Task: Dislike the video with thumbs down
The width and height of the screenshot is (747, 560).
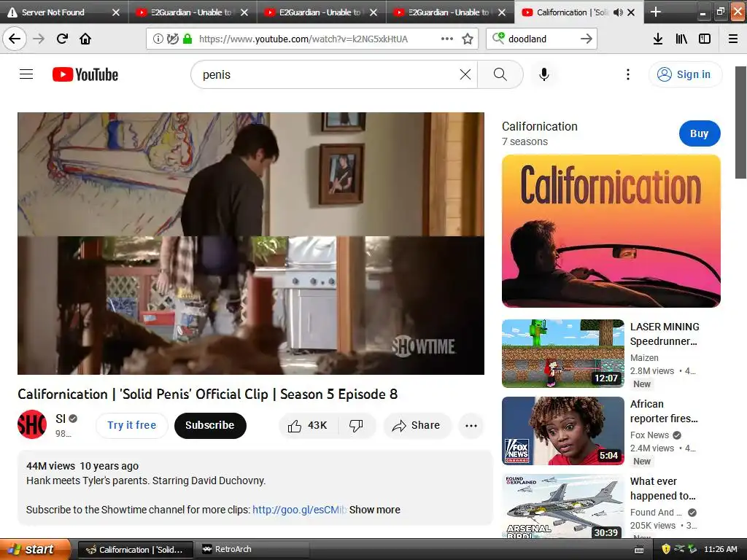Action: [x=356, y=425]
